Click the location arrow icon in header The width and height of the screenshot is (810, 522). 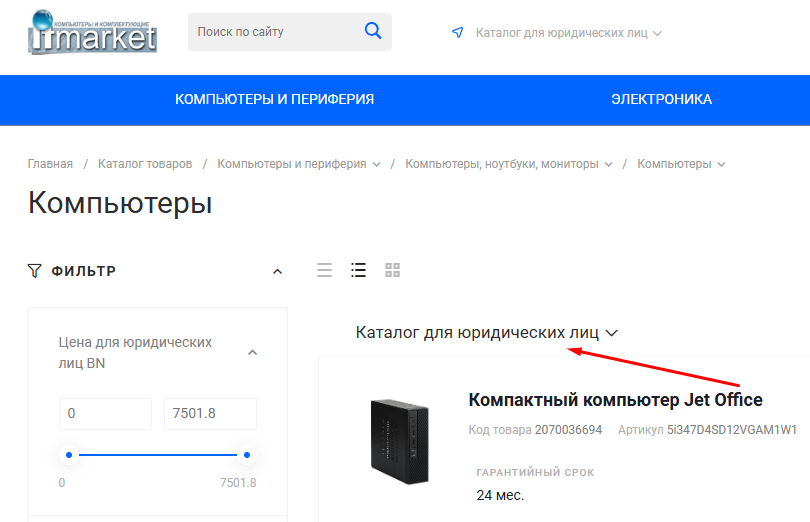(x=458, y=32)
